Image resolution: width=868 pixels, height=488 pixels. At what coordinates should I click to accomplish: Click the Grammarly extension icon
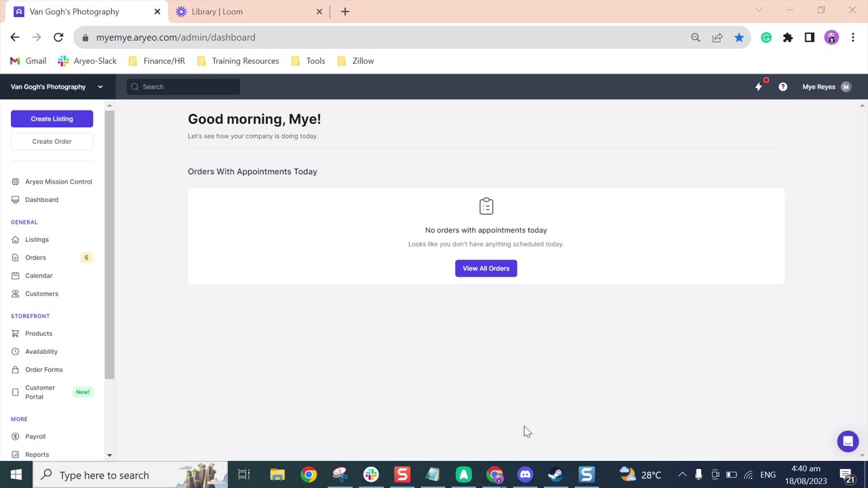766,37
